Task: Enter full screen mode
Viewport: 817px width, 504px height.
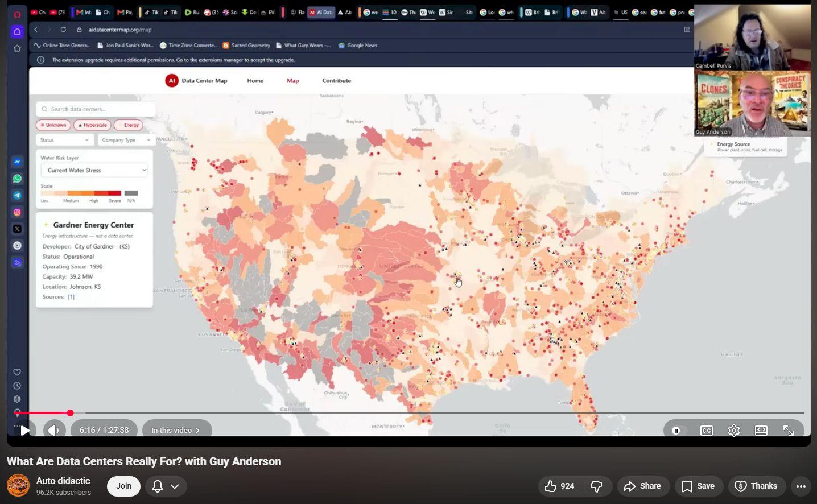Action: (x=789, y=431)
